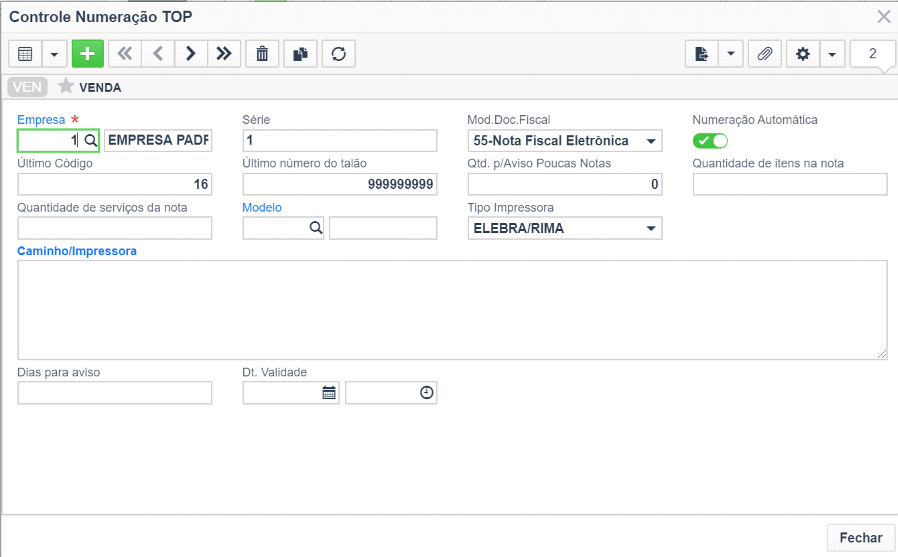Click the export document icon

pos(702,54)
